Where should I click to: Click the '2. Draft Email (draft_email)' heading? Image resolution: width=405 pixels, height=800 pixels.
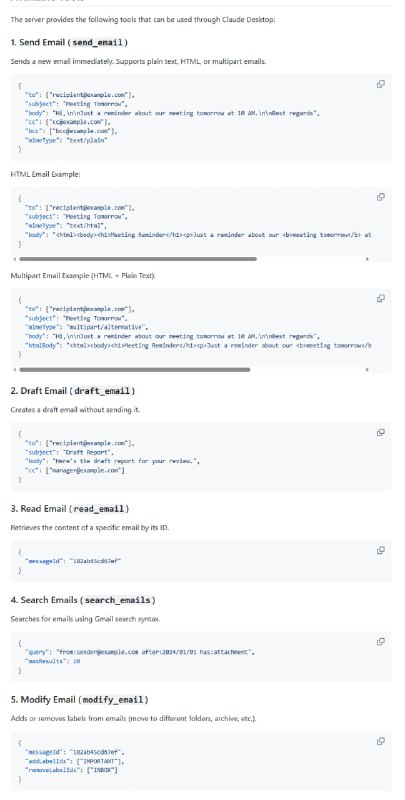[73, 391]
